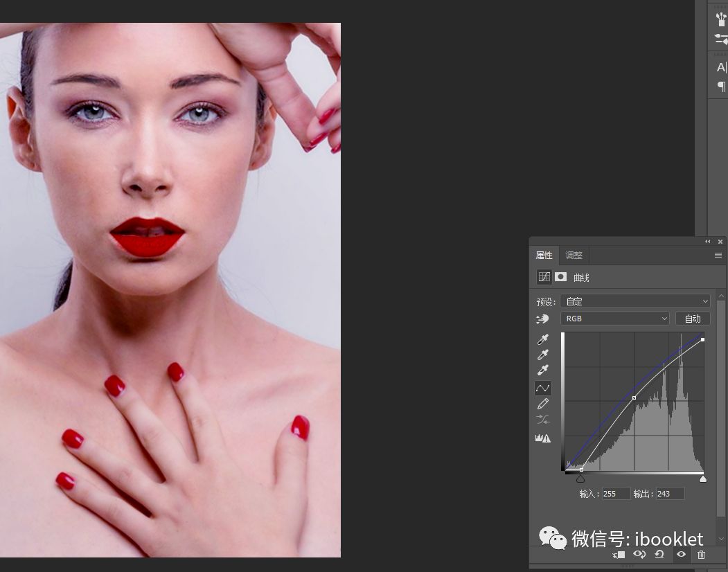
Task: Click the black point input slider triangle
Action: (x=580, y=479)
